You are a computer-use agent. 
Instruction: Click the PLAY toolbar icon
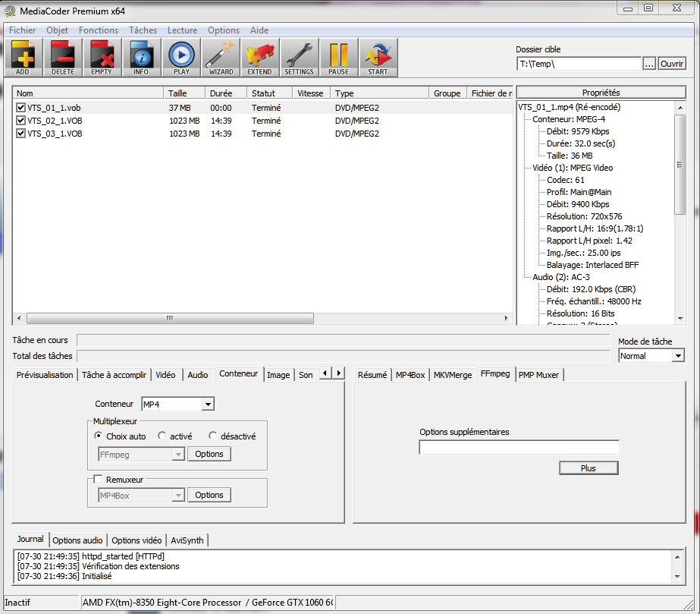click(x=180, y=58)
